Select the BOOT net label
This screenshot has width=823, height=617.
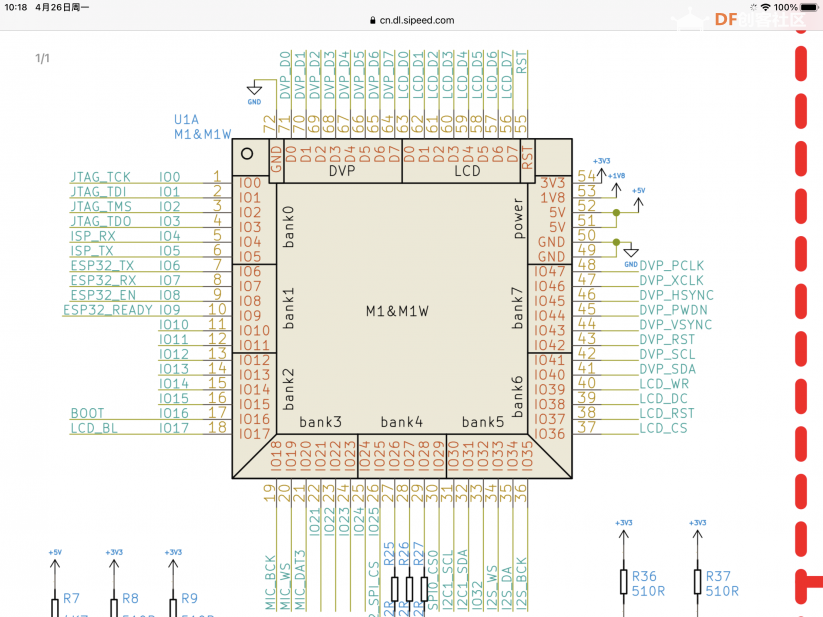point(88,413)
